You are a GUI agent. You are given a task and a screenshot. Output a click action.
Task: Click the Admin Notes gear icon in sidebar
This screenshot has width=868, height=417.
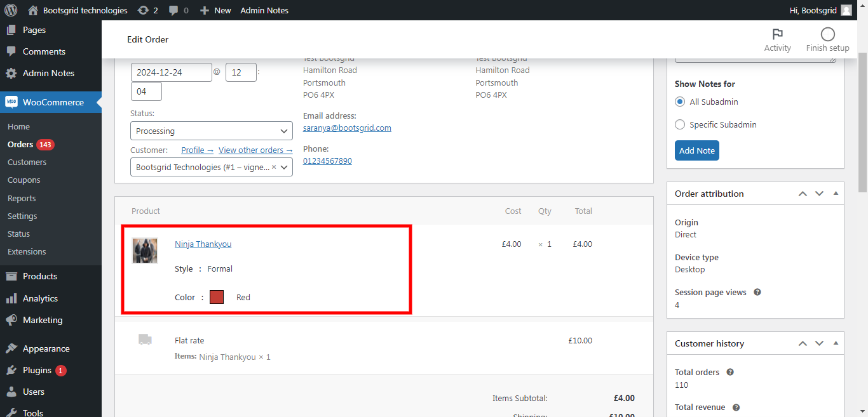click(11, 73)
